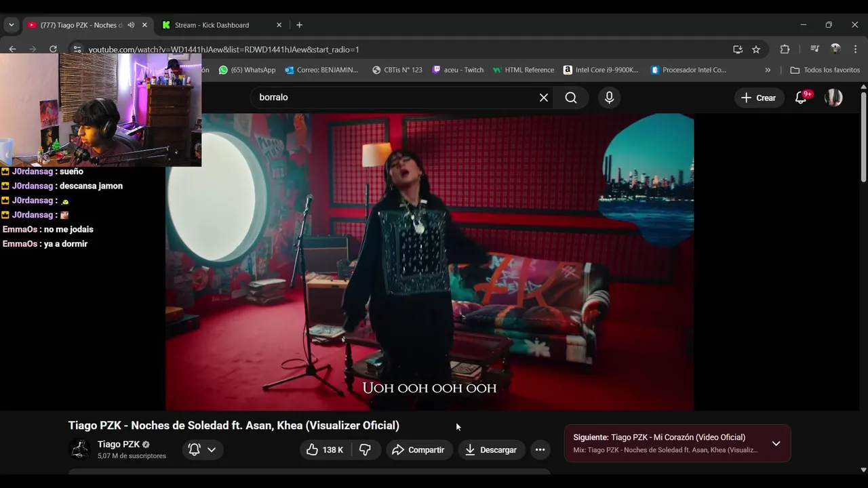Click the Crear button
This screenshot has height=488, width=868.
pos(759,98)
